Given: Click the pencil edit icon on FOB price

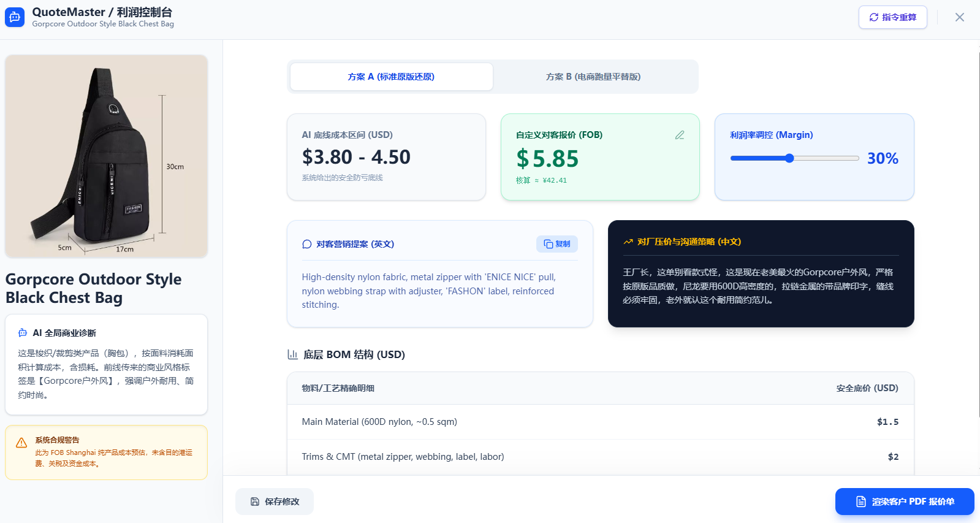Looking at the screenshot, I should [680, 135].
